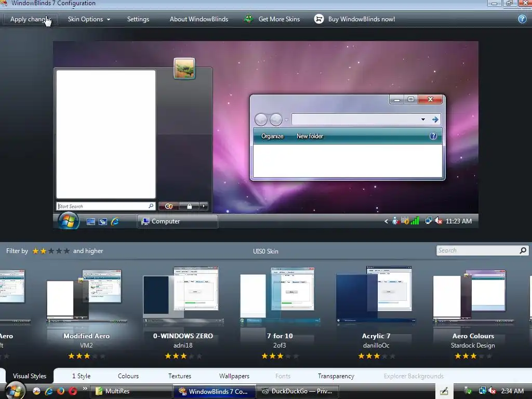Click the preview Start Search box

pos(105,206)
